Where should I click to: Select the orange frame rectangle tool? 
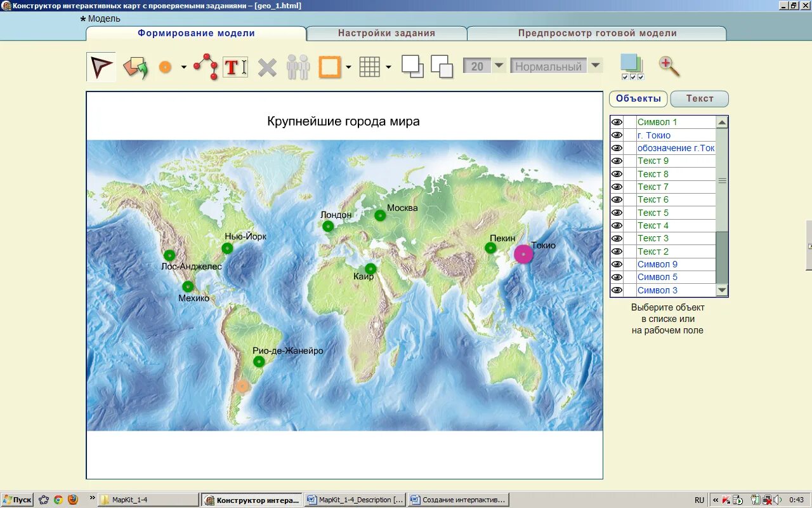coord(330,67)
